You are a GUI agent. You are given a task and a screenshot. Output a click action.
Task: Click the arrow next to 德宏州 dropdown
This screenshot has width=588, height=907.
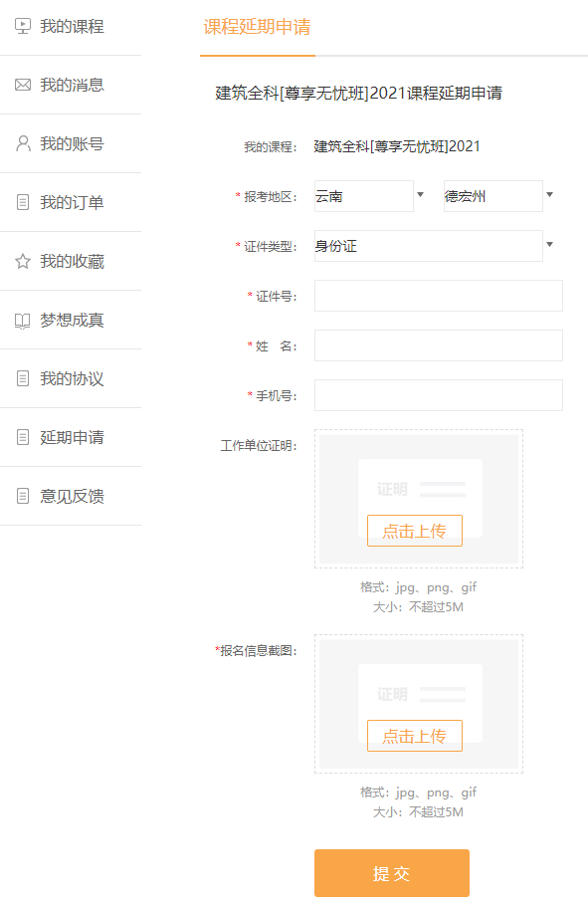coord(550,195)
